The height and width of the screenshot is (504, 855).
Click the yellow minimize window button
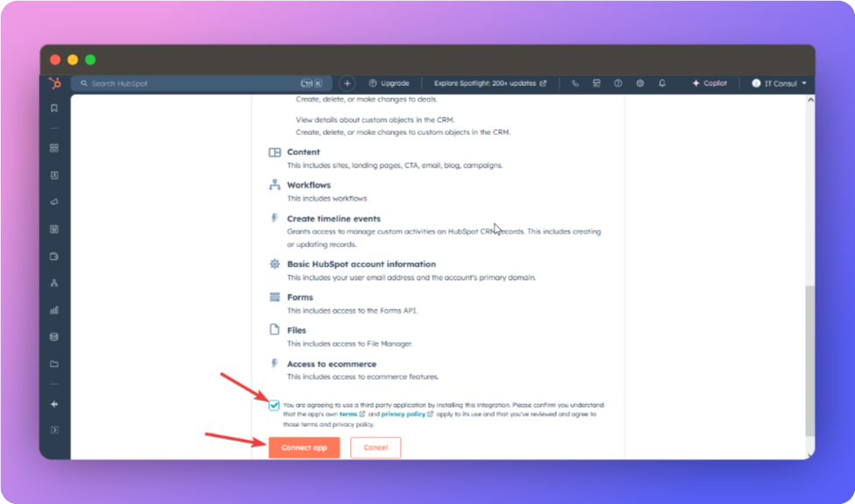coord(73,60)
